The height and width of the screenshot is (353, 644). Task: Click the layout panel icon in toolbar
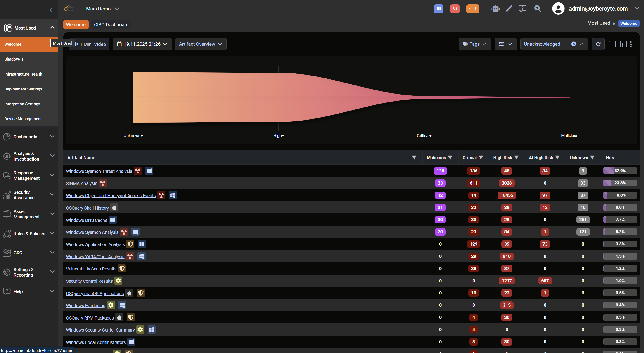[x=623, y=44]
